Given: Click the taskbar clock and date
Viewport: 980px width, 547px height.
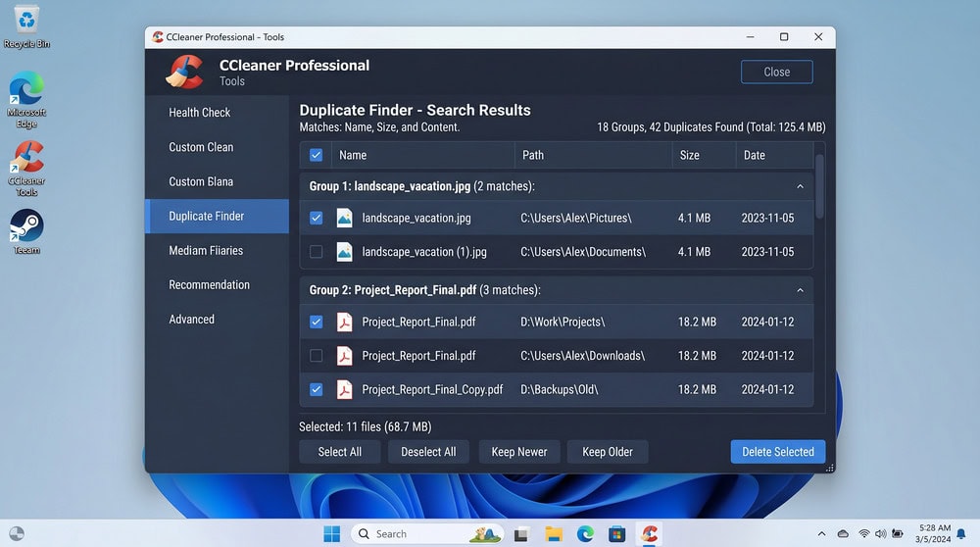Looking at the screenshot, I should (933, 533).
